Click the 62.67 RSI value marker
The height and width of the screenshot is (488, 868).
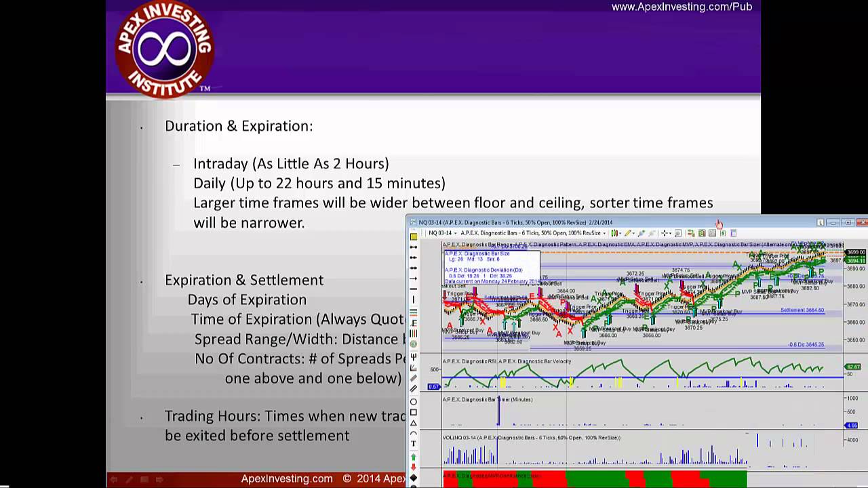[852, 367]
